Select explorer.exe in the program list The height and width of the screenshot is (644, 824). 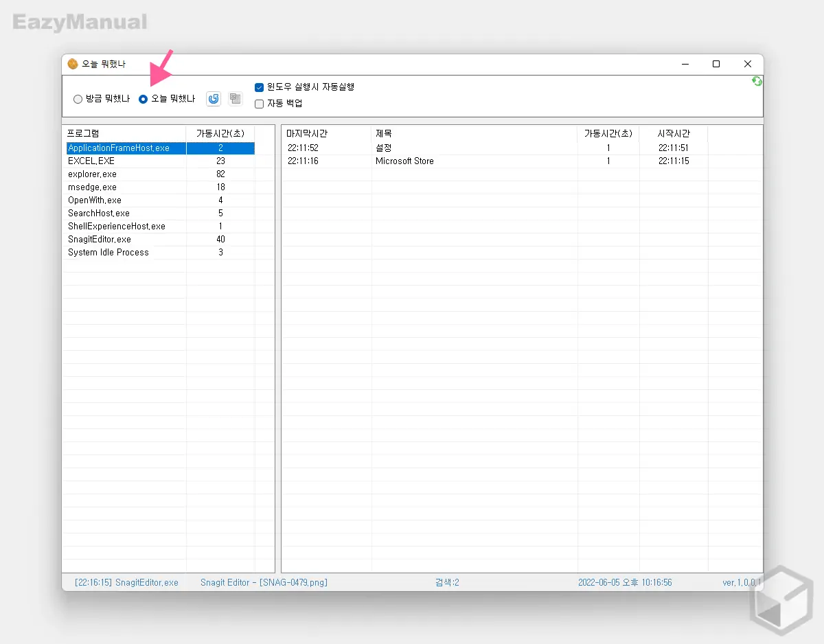[x=92, y=174]
